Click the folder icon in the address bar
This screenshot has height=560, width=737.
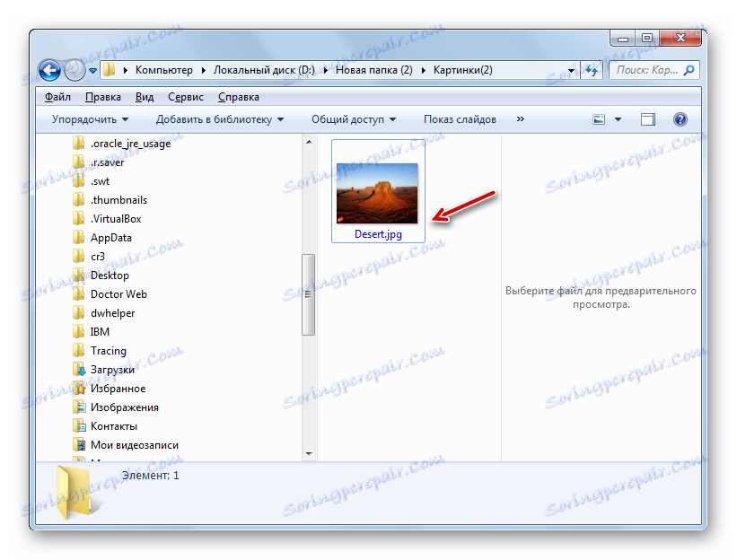pos(109,69)
